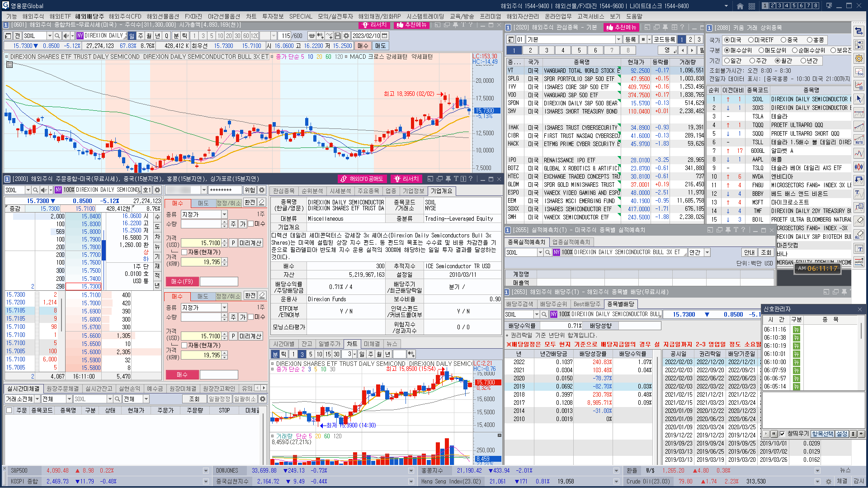Open second 지정가 order type dropdown
Viewport: 868px width, 488px height.
click(224, 308)
